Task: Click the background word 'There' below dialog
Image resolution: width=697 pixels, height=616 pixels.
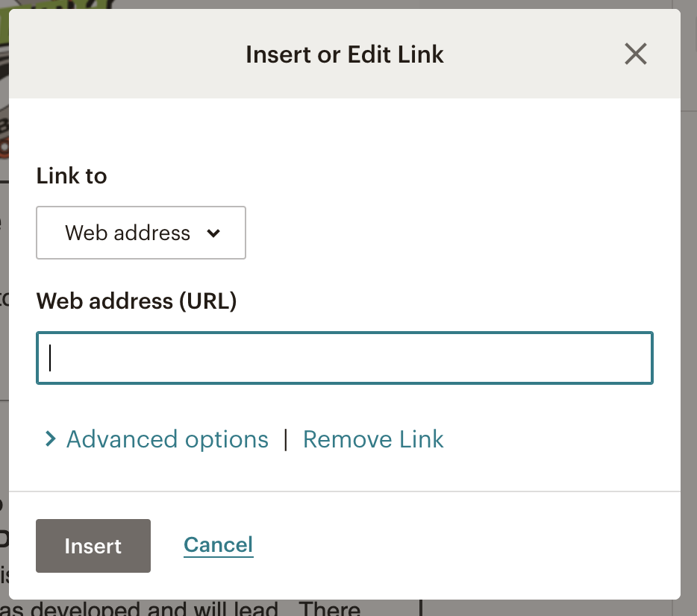Action: (x=329, y=608)
